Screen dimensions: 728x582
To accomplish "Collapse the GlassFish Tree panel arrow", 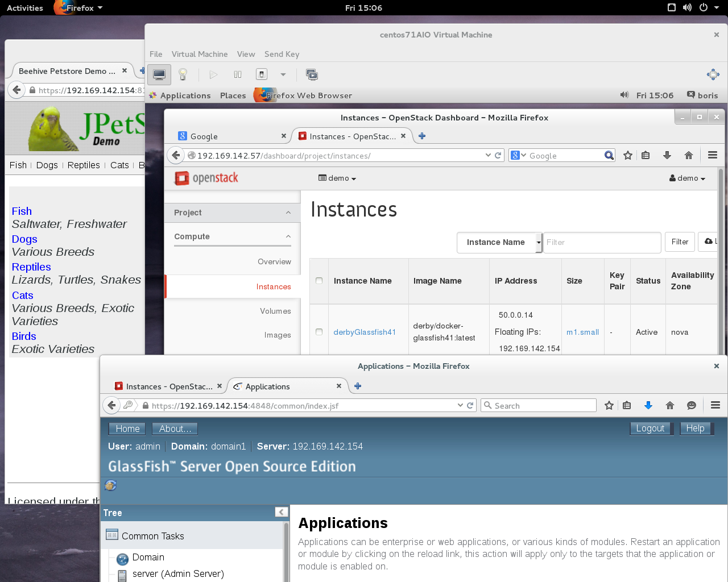I will point(281,512).
